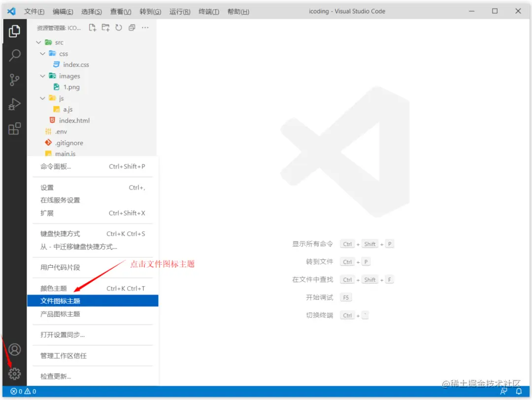Select 扩展 menu entry
The width and height of the screenshot is (532, 400).
pos(93,213)
